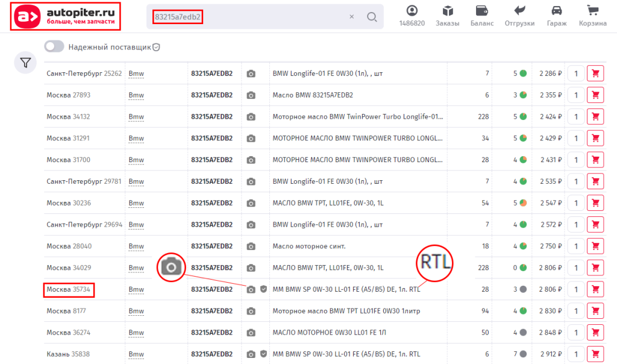Open Bmw brand link in Москва 36274 row
Screen dimensions: 617x364
pos(136,333)
